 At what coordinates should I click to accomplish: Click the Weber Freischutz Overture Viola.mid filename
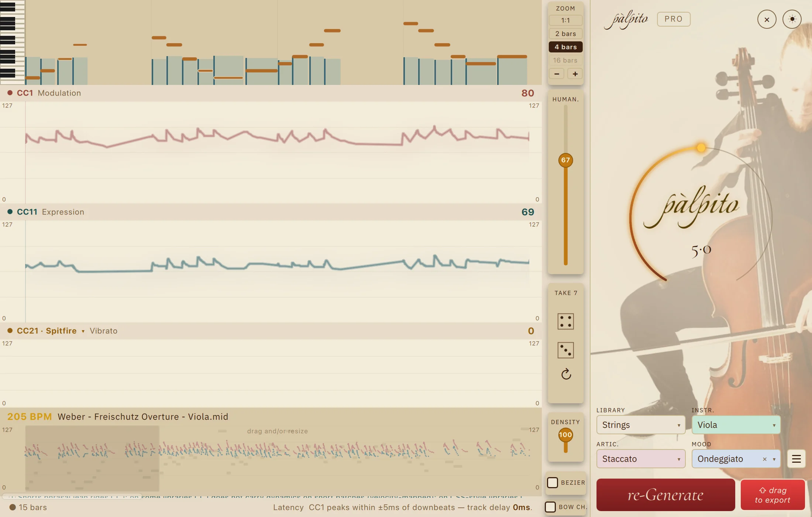coord(143,417)
